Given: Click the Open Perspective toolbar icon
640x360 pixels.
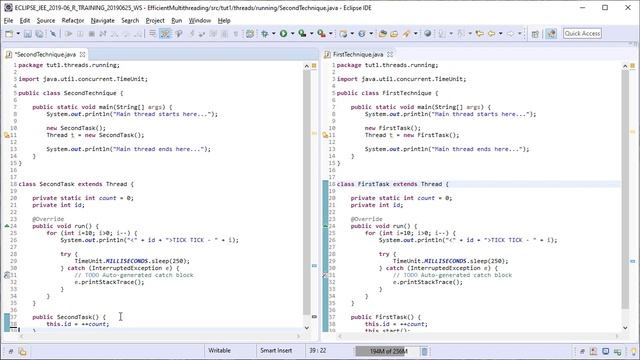Looking at the screenshot, I should coord(535,34).
